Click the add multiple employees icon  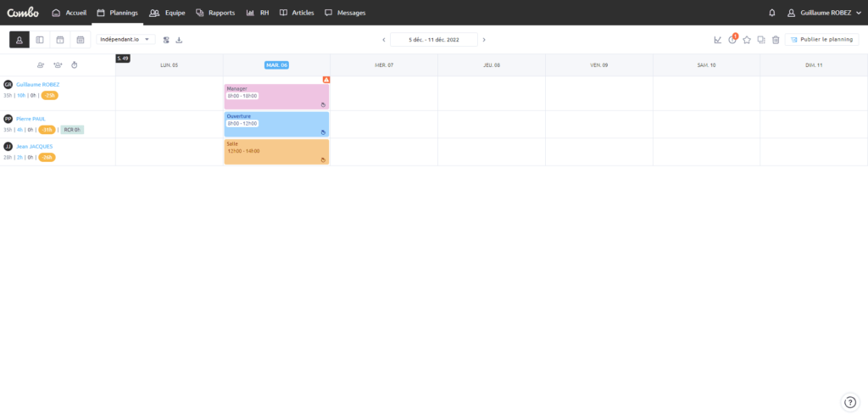pyautogui.click(x=58, y=64)
